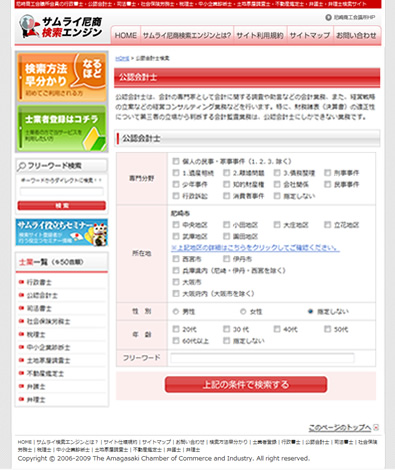Check the 知的財産権 checkbox
This screenshot has width=395, height=470.
227,184
